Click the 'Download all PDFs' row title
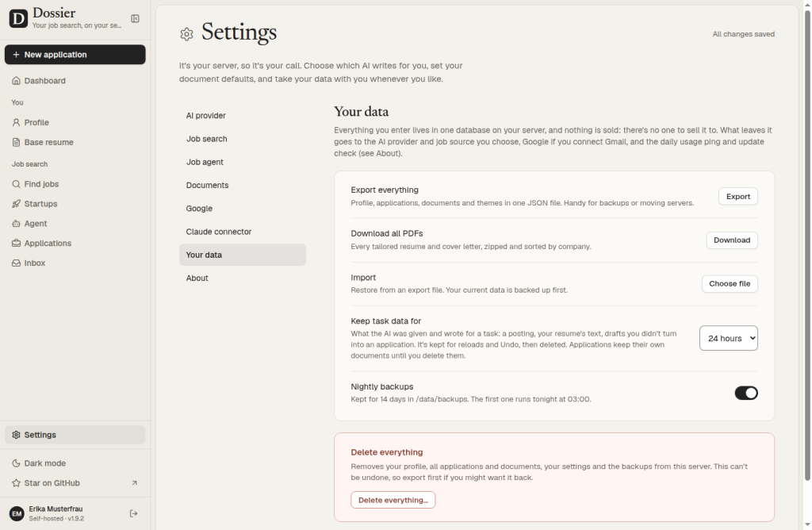The width and height of the screenshot is (812, 530). (x=387, y=233)
